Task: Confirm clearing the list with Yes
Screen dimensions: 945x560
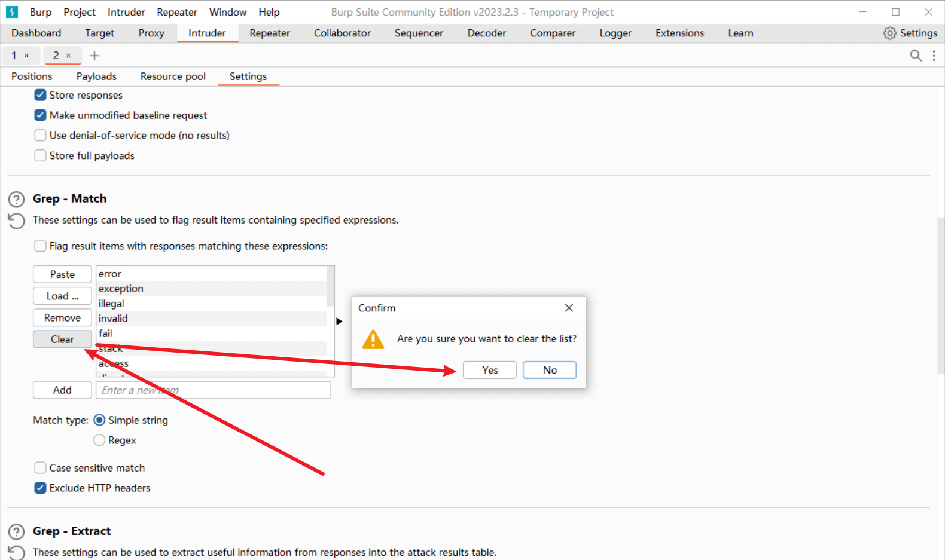Action: [490, 370]
